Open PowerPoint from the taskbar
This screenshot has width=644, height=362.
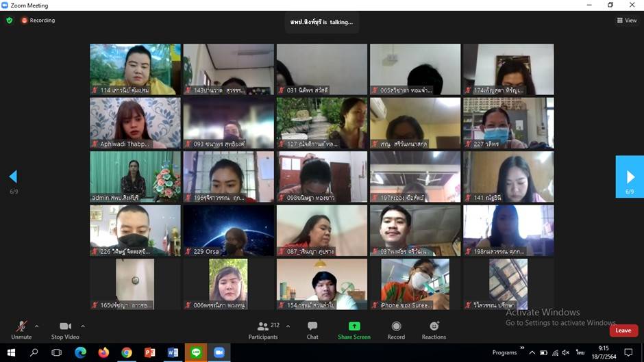pyautogui.click(x=149, y=352)
